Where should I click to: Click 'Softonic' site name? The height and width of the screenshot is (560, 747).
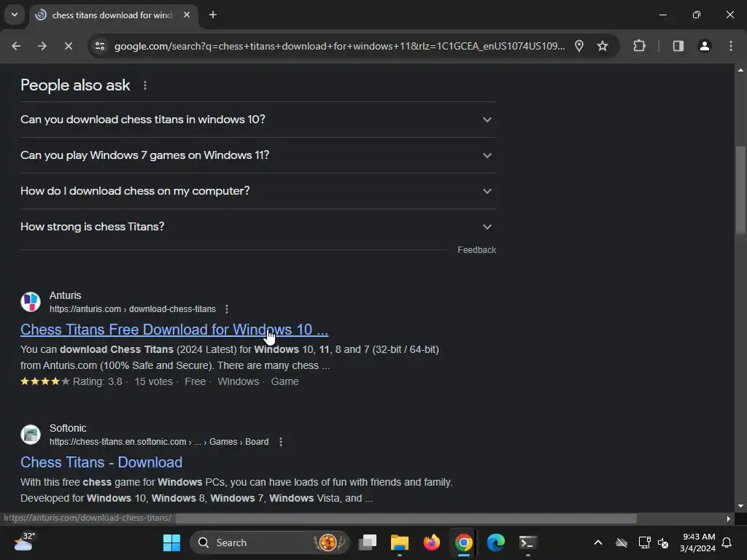click(68, 429)
